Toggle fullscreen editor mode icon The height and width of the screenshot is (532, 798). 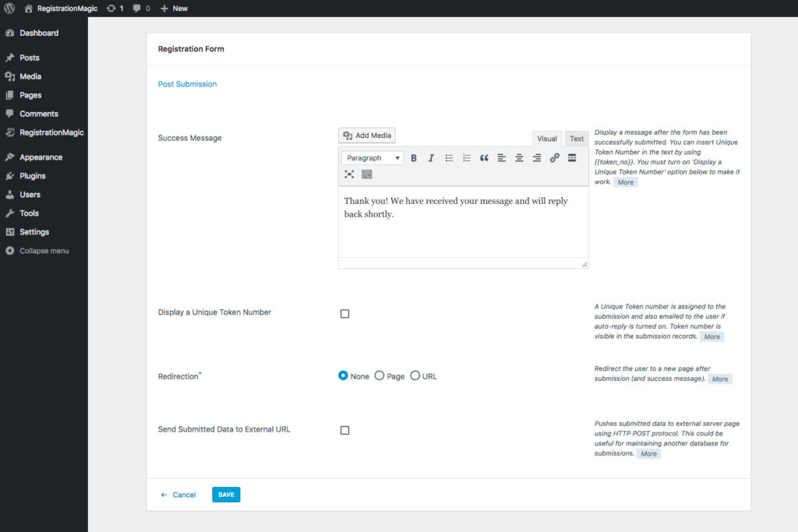click(x=349, y=174)
